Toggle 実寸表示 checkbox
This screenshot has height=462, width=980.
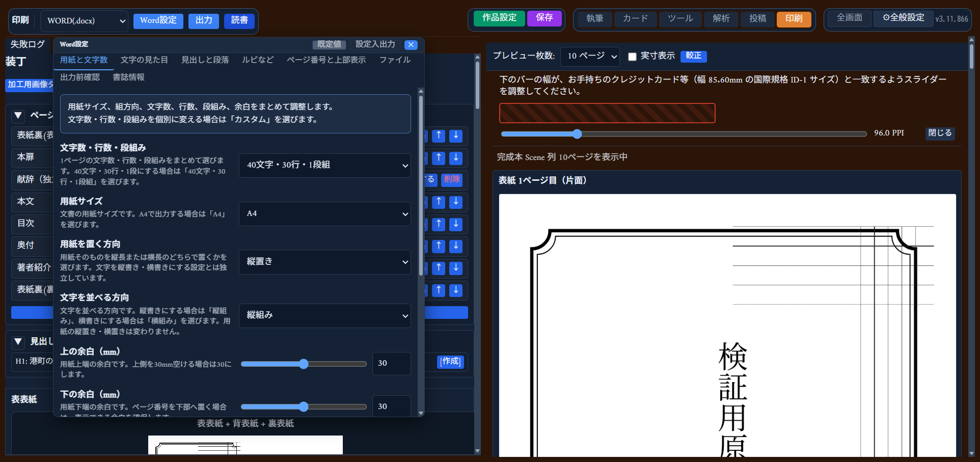[632, 57]
